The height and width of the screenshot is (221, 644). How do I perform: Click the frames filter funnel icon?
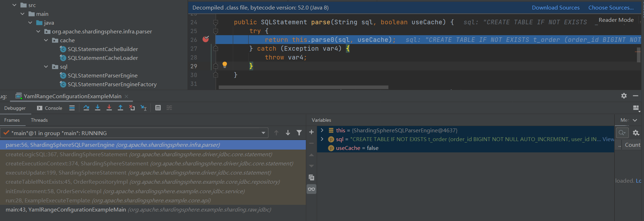tap(299, 133)
